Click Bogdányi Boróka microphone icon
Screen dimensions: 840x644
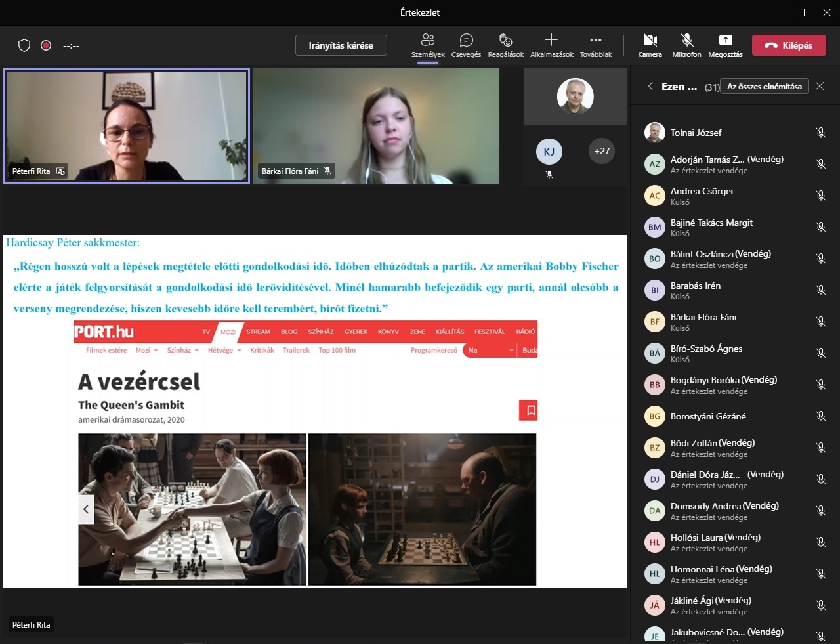click(x=820, y=385)
